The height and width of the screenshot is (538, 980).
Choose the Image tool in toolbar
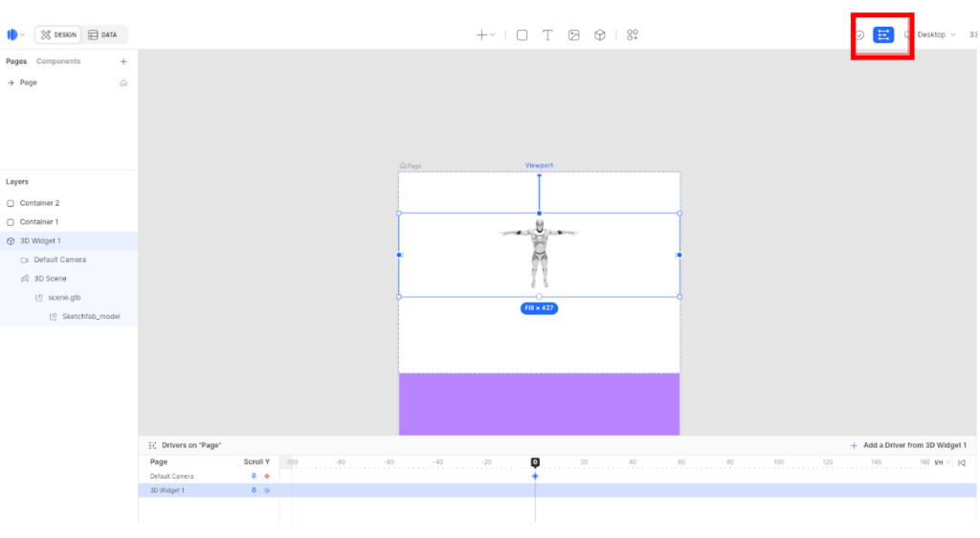[x=573, y=35]
